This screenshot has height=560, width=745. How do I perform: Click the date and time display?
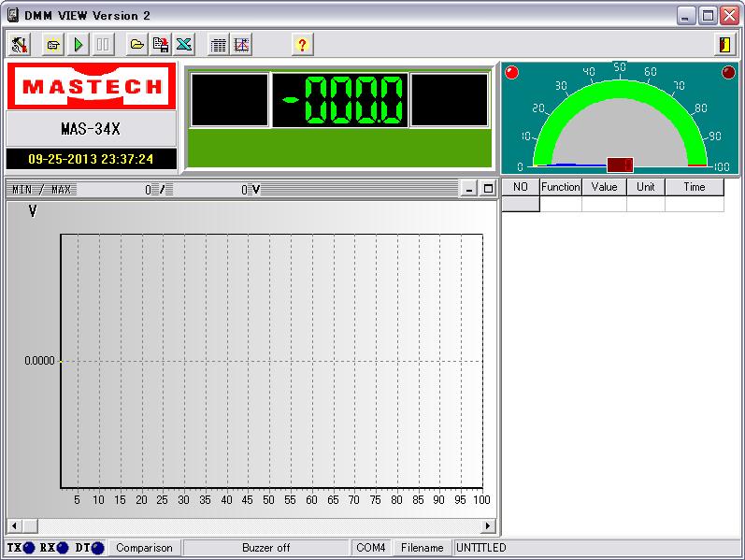91,159
